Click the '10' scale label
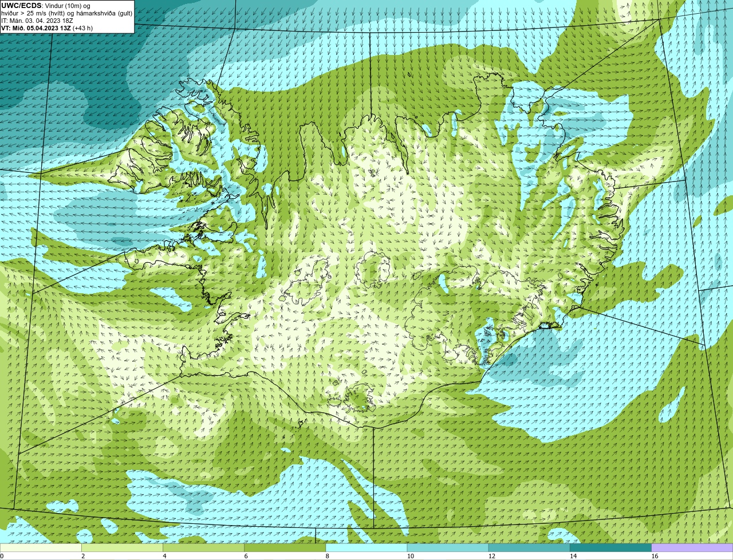 coord(410,556)
